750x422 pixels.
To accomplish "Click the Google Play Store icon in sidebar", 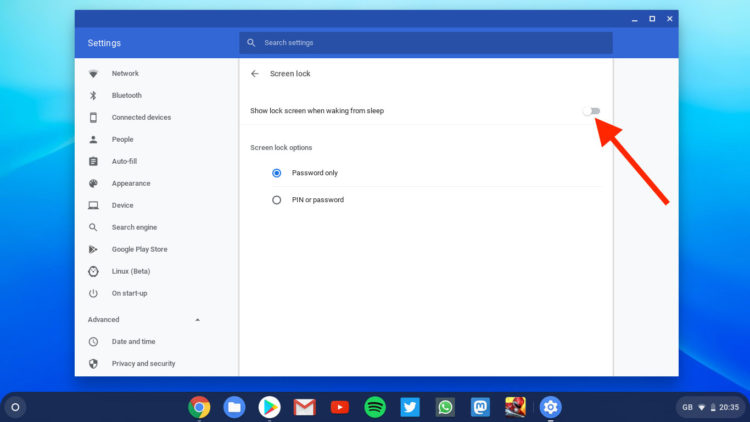I will click(x=93, y=249).
